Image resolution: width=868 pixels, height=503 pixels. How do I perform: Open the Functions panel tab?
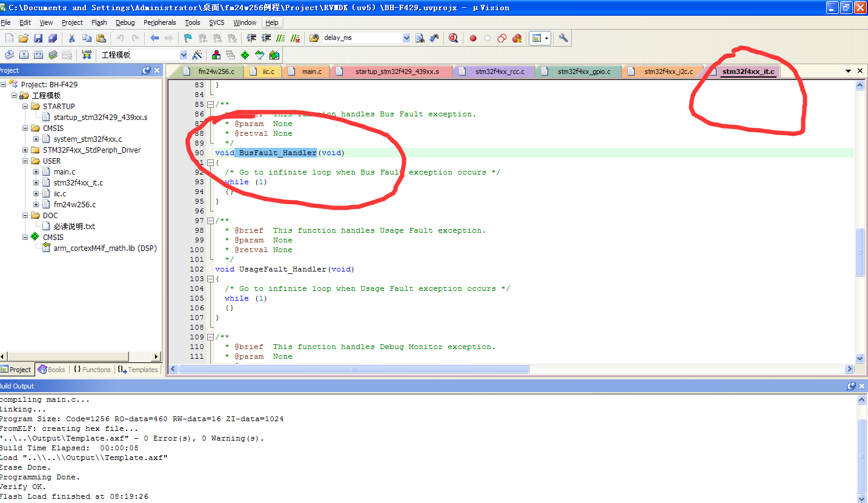click(x=92, y=370)
